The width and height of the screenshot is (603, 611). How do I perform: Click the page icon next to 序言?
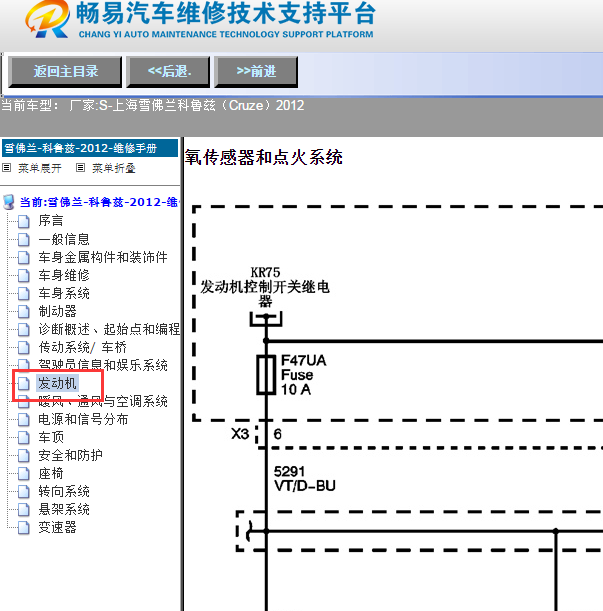[24, 221]
